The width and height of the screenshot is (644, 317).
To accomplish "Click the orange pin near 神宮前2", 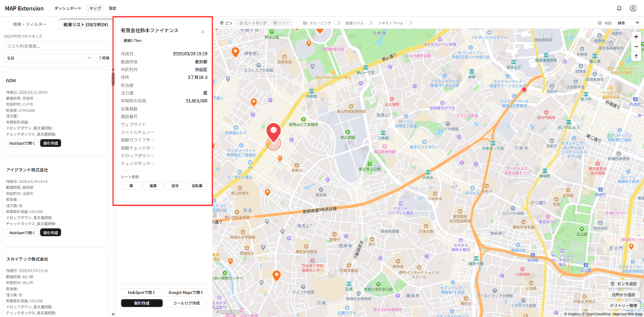I will tap(235, 52).
